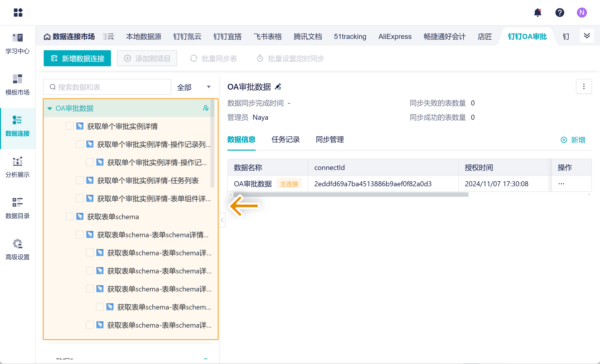Select the 飞书表格 data source tab
This screenshot has width=600, height=364.
(267, 37)
